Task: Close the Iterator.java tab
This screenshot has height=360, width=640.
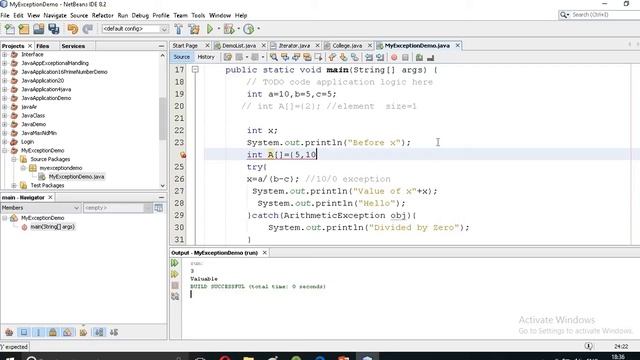Action: click(317, 46)
